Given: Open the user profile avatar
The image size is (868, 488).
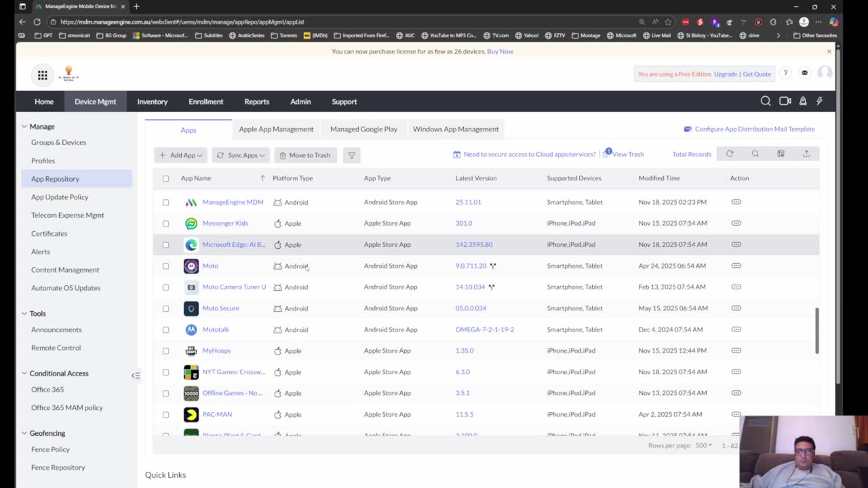Looking at the screenshot, I should tap(825, 74).
